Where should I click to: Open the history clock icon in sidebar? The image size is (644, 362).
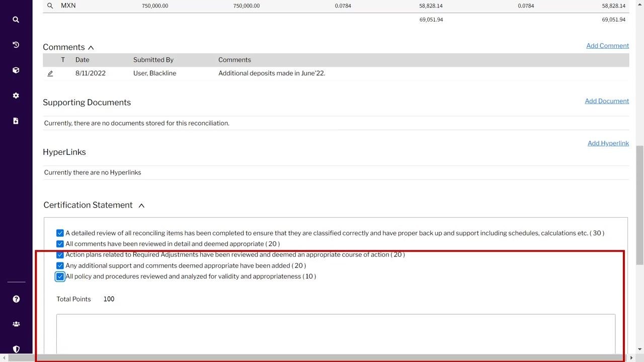(16, 45)
